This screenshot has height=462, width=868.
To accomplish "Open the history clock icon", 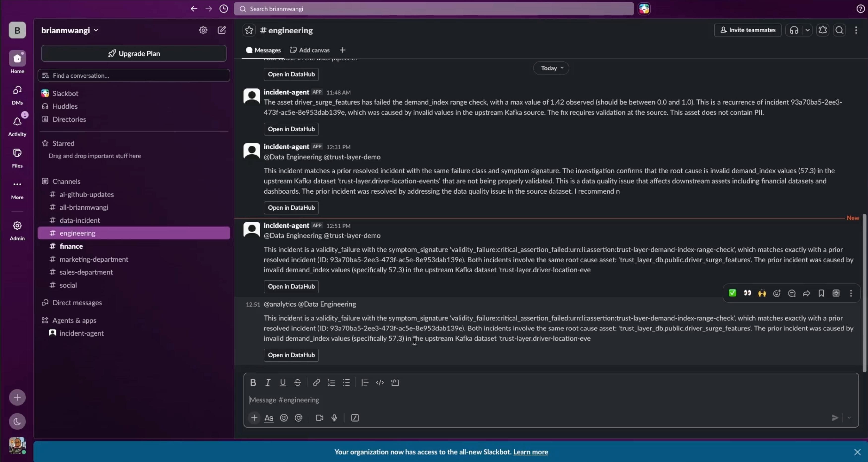I will coord(224,9).
